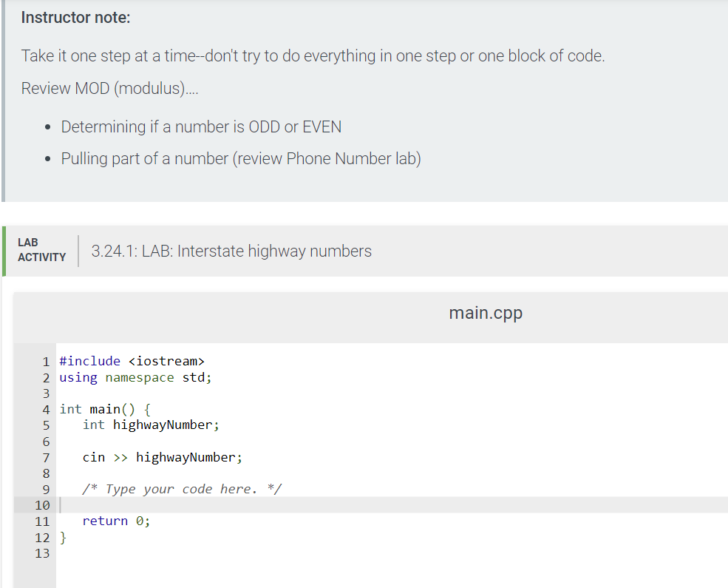Click the highlighted cursor line in main.cpp
Viewport: 728px width, 588px height.
[x=222, y=504]
